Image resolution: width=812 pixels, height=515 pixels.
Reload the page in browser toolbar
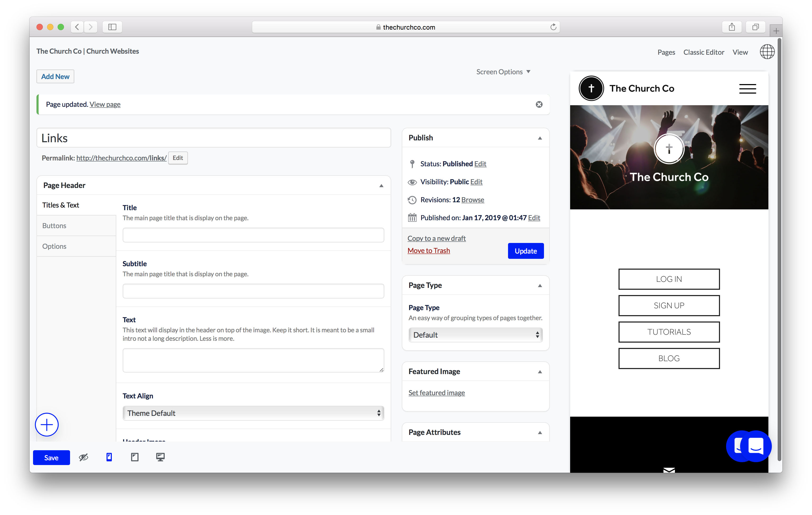[553, 27]
